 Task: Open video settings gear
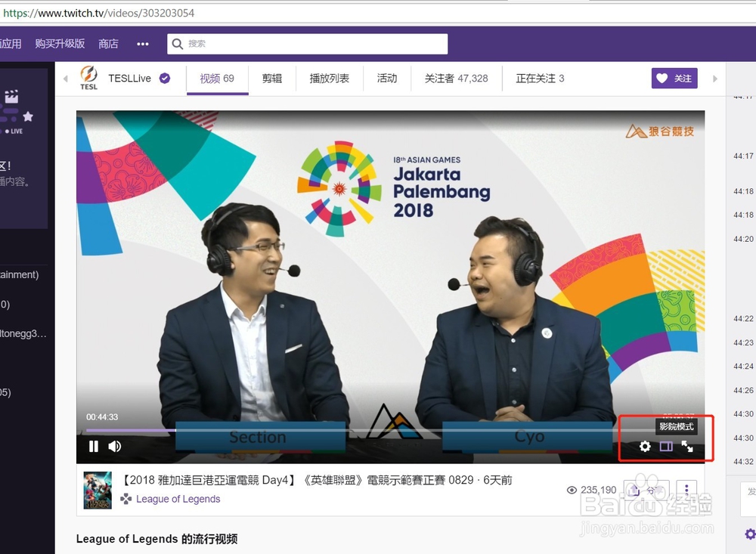645,447
